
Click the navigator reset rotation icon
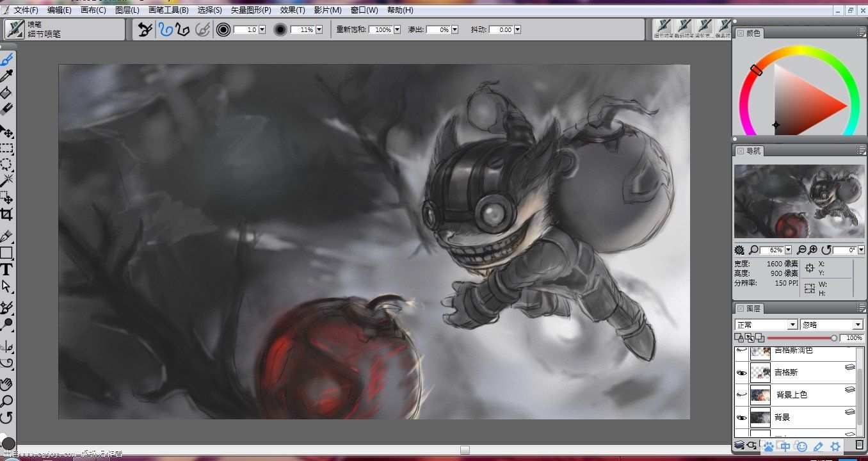click(x=826, y=250)
